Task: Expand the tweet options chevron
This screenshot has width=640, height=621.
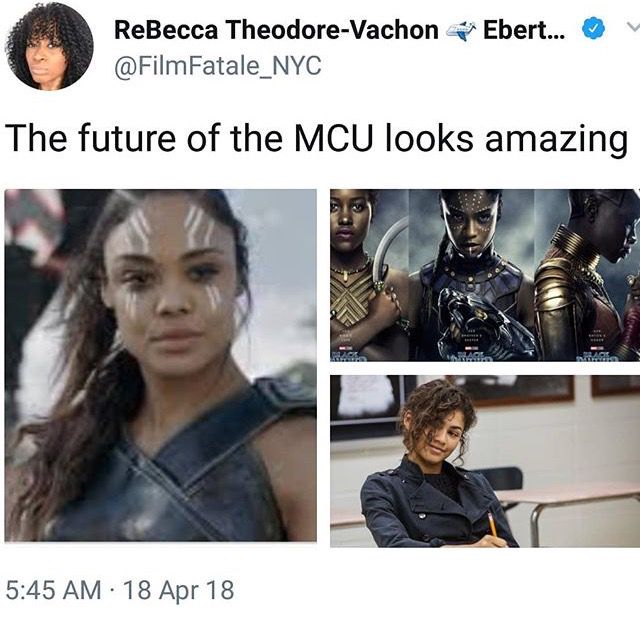Action: click(x=633, y=27)
